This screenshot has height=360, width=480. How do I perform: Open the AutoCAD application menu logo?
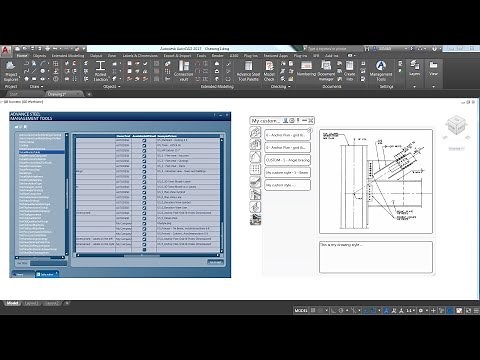(6, 51)
